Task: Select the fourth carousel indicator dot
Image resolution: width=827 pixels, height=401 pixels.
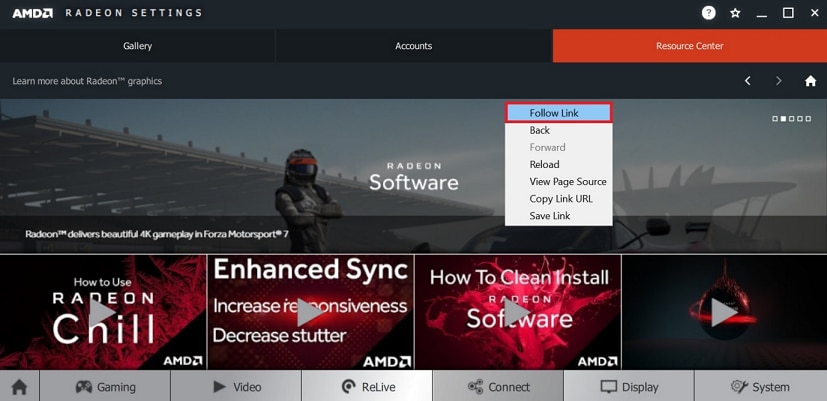Action: 800,119
